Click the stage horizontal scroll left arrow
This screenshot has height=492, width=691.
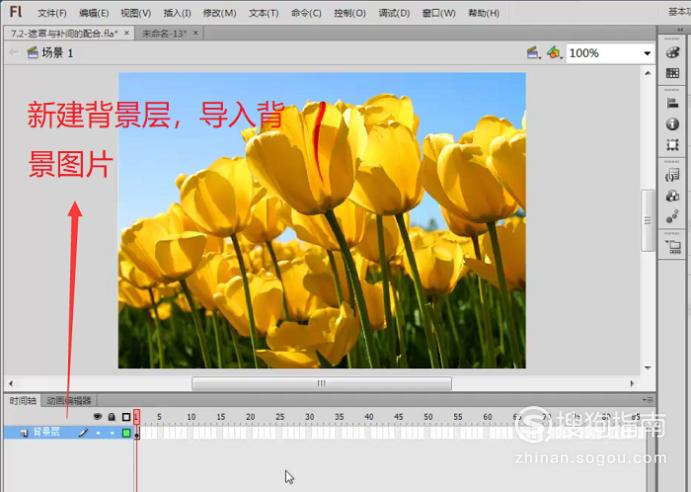pos(11,383)
